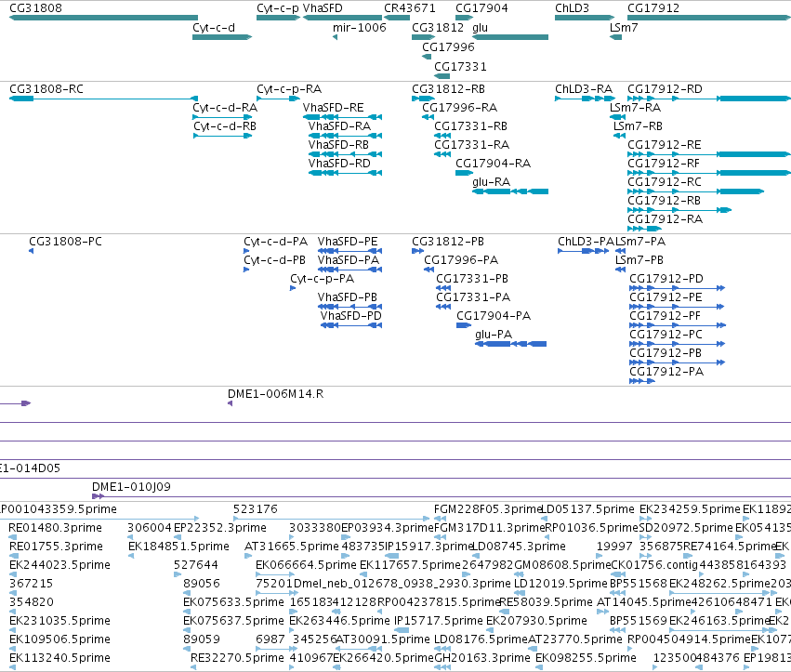The image size is (791, 672).
Task: Click transcript CG17996-RA
Action: click(x=428, y=117)
